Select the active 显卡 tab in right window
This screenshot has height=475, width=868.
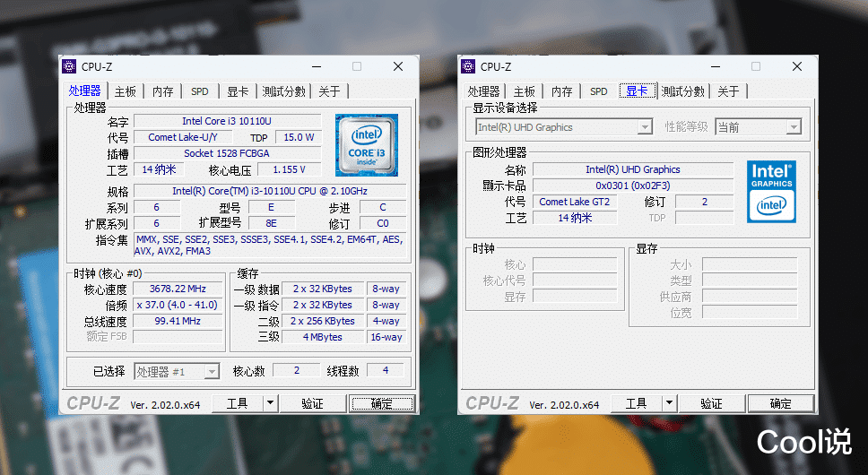[638, 91]
